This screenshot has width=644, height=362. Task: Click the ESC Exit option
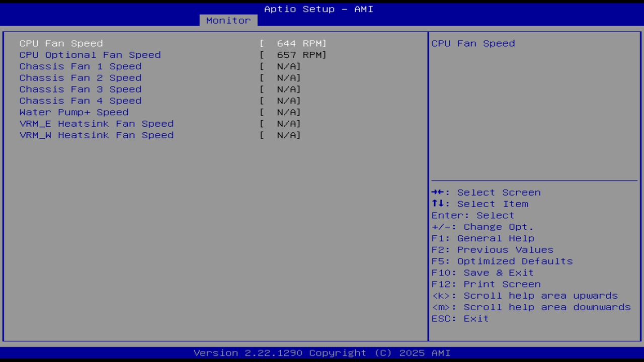(x=459, y=318)
